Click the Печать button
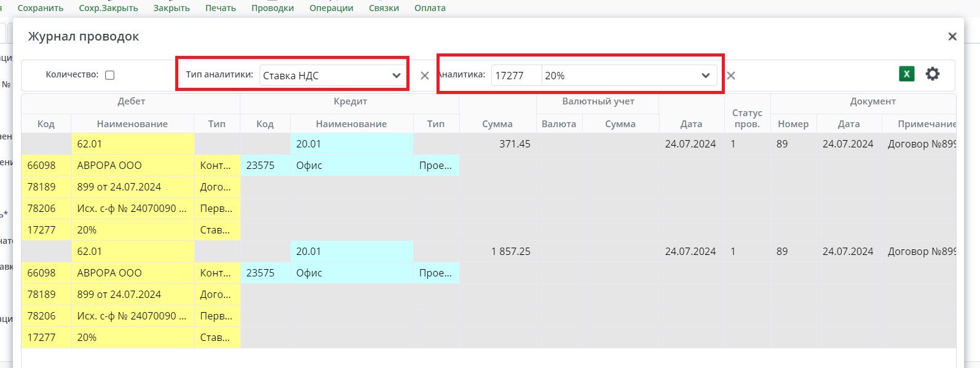This screenshot has height=368, width=980. click(x=220, y=8)
